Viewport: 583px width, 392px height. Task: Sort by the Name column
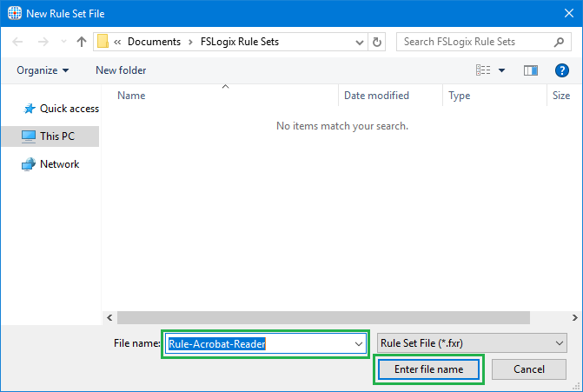pyautogui.click(x=131, y=96)
